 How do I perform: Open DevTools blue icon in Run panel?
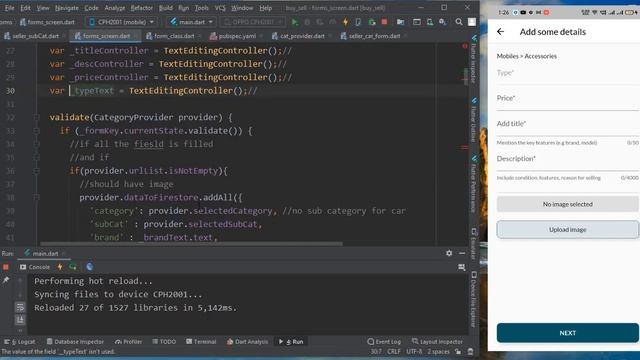89,267
